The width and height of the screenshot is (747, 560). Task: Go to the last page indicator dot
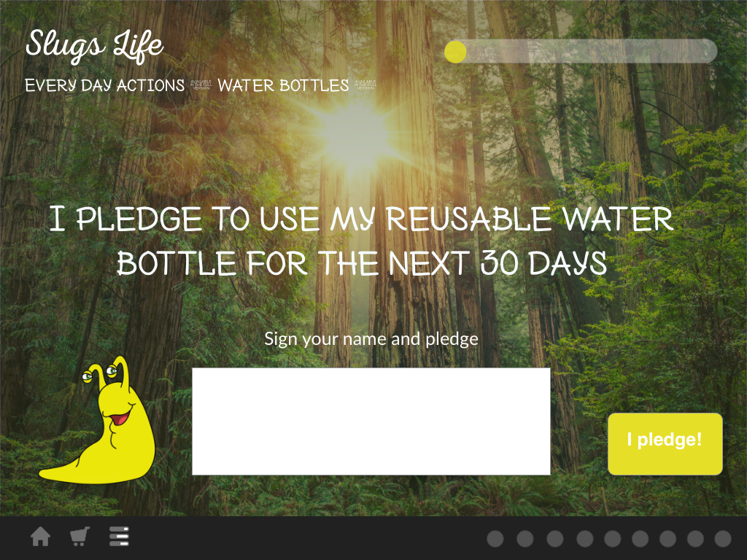tap(723, 539)
